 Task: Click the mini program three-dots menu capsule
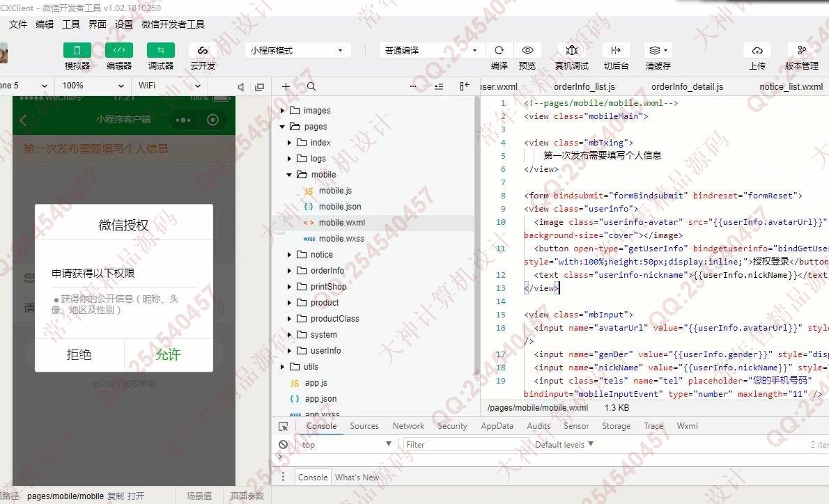[183, 120]
